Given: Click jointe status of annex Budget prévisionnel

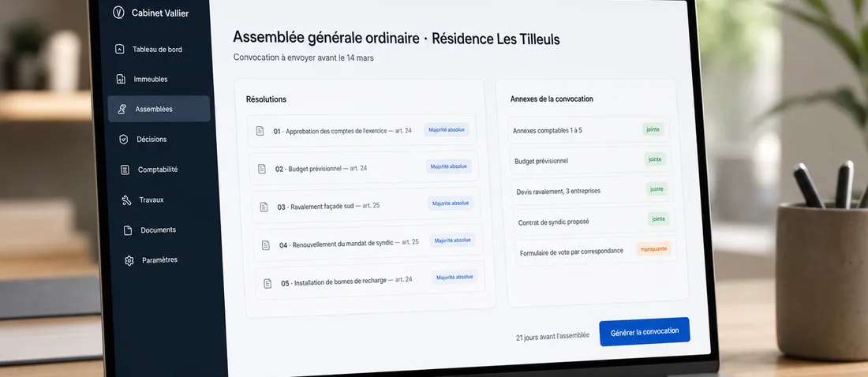Looking at the screenshot, I should [655, 159].
